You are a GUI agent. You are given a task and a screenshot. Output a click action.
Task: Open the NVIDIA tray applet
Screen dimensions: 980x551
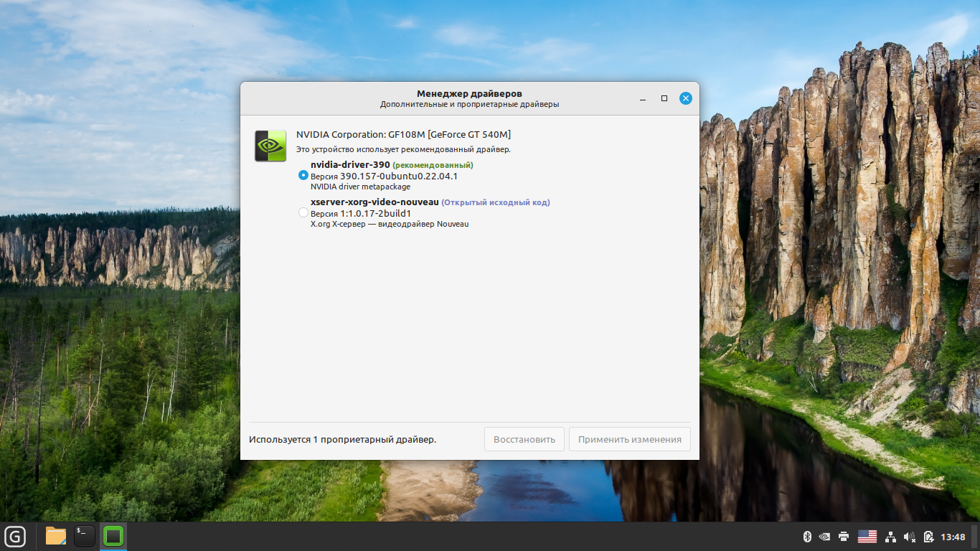pyautogui.click(x=825, y=537)
